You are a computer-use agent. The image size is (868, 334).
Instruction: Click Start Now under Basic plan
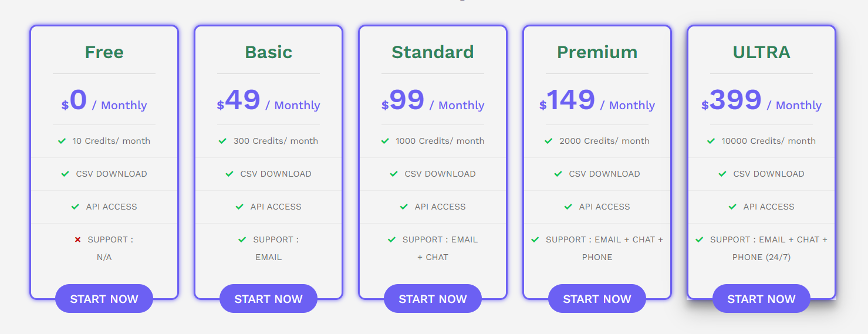click(268, 299)
